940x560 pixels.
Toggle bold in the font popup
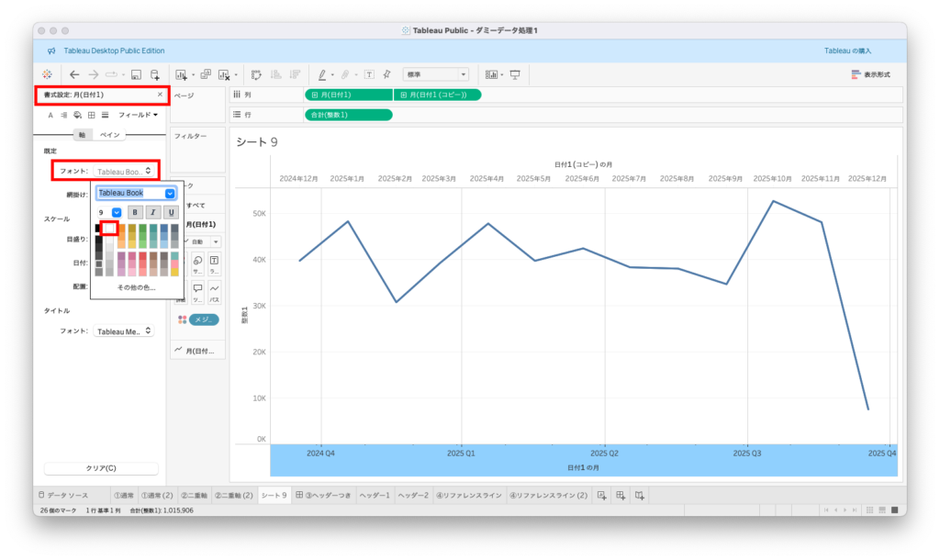tap(134, 212)
